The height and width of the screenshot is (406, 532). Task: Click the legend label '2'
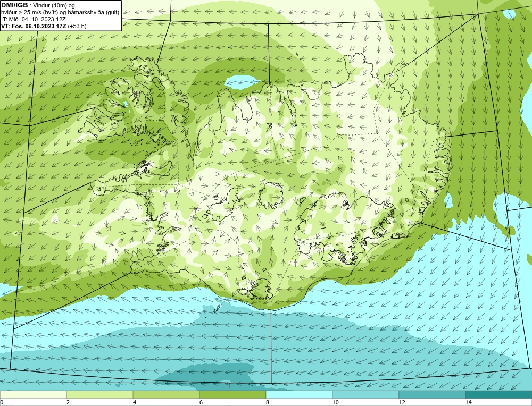(x=68, y=402)
